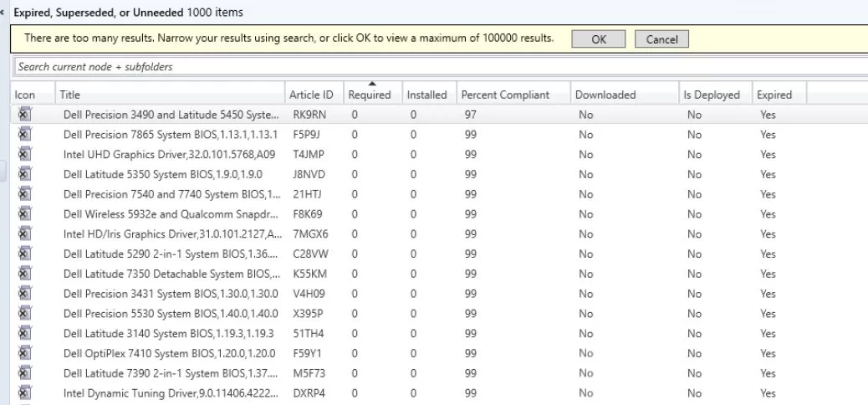This screenshot has height=405, width=868.
Task: Click the expired update icon for 7MGX6 row
Action: pos(23,233)
